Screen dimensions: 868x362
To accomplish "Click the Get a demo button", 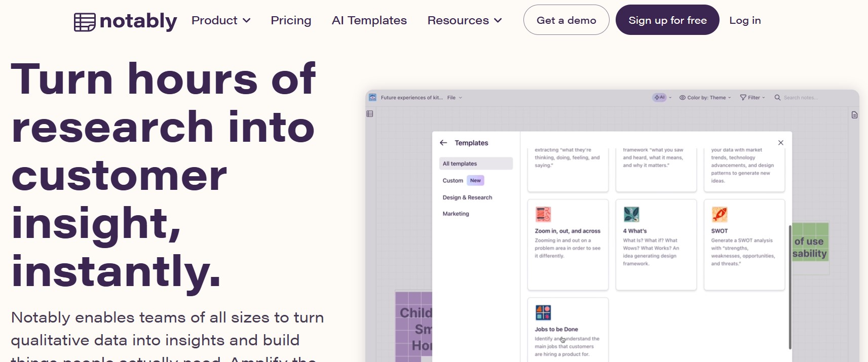I will [x=566, y=20].
